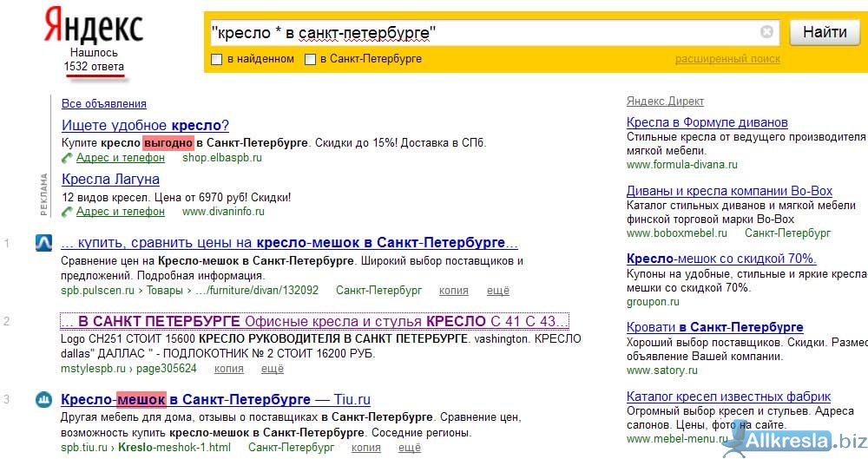The image size is (868, 459).
Task: Open the cached копия of the Tiu.ru result
Action: tap(366, 447)
